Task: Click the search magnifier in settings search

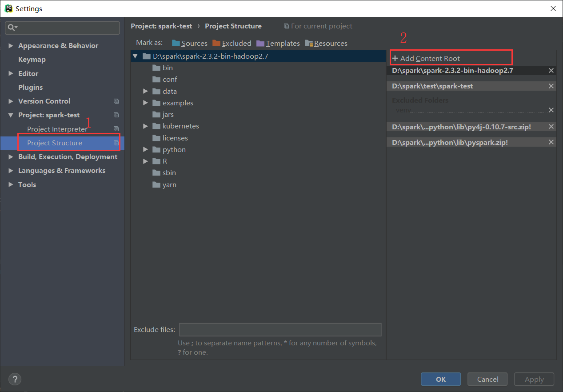Action: coord(11,28)
